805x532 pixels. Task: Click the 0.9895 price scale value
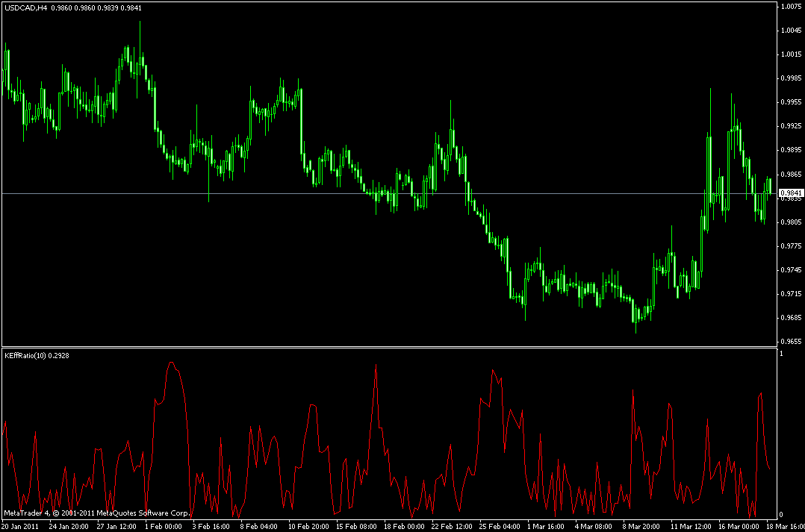click(791, 150)
